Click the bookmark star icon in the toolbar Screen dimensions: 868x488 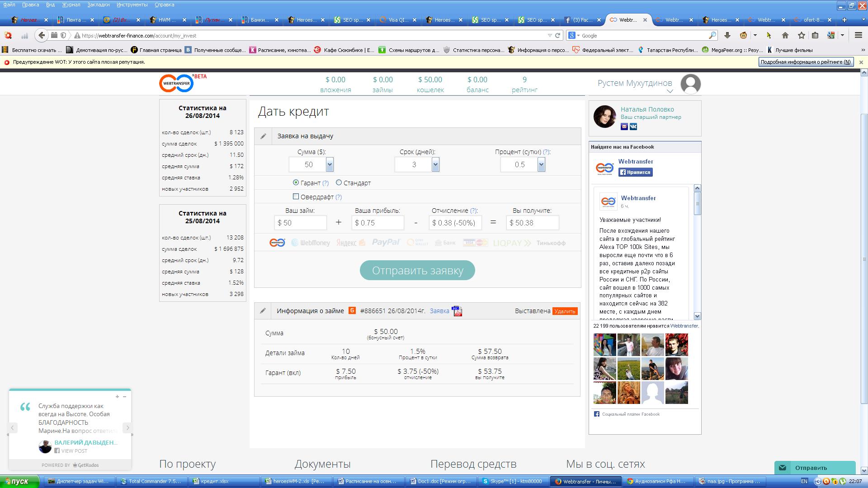point(801,35)
